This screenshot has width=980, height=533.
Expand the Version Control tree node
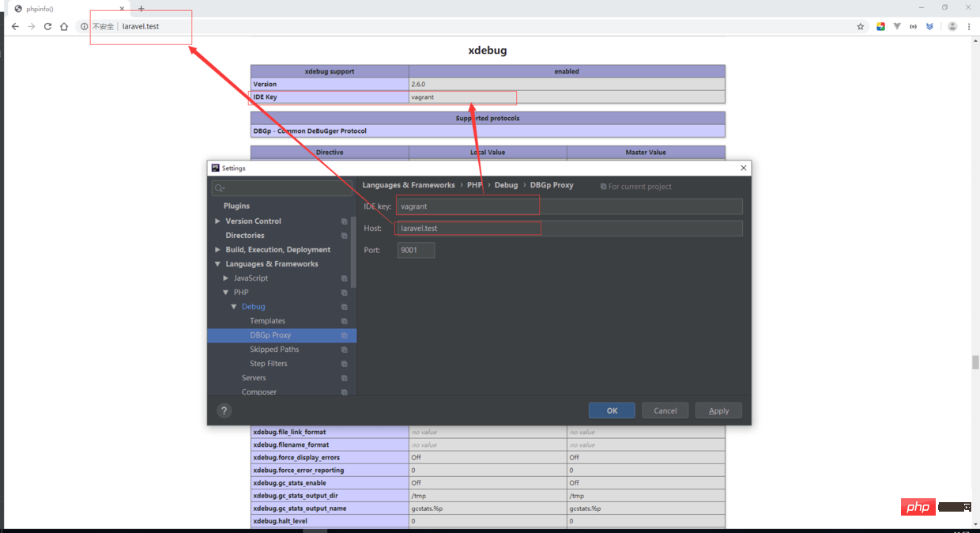tap(217, 221)
